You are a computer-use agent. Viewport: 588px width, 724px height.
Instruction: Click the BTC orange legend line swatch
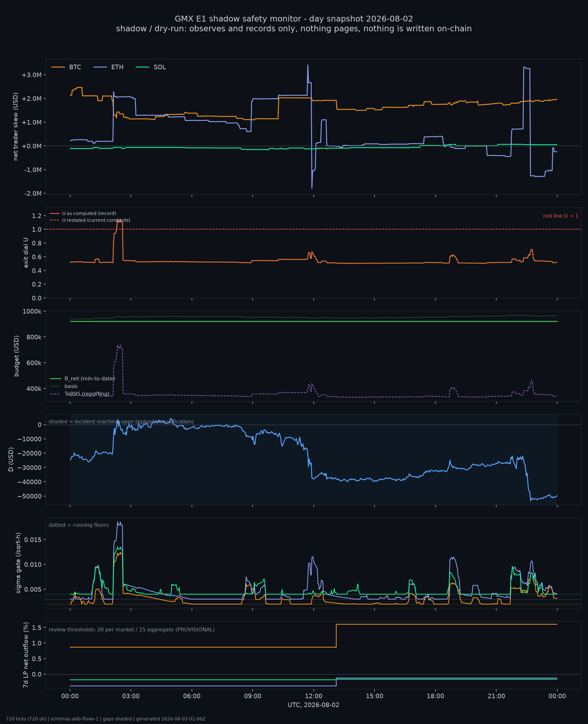58,67
